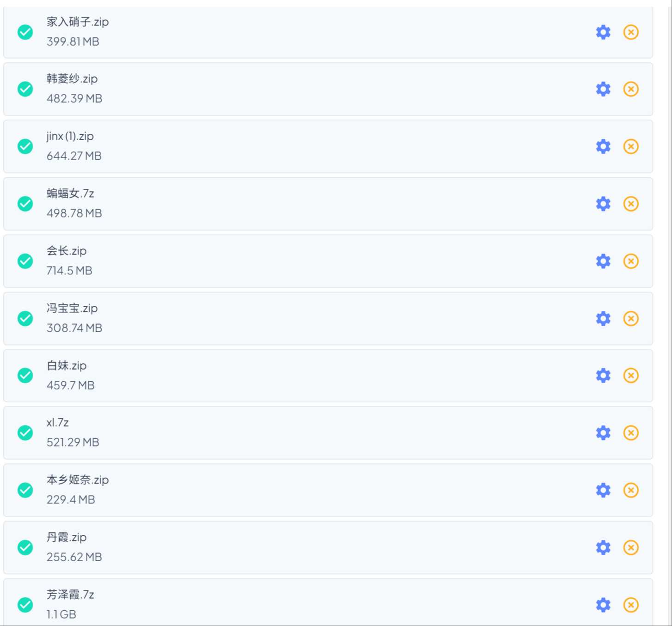
Task: Click the 1.1 GB file size
Action: [x=62, y=614]
